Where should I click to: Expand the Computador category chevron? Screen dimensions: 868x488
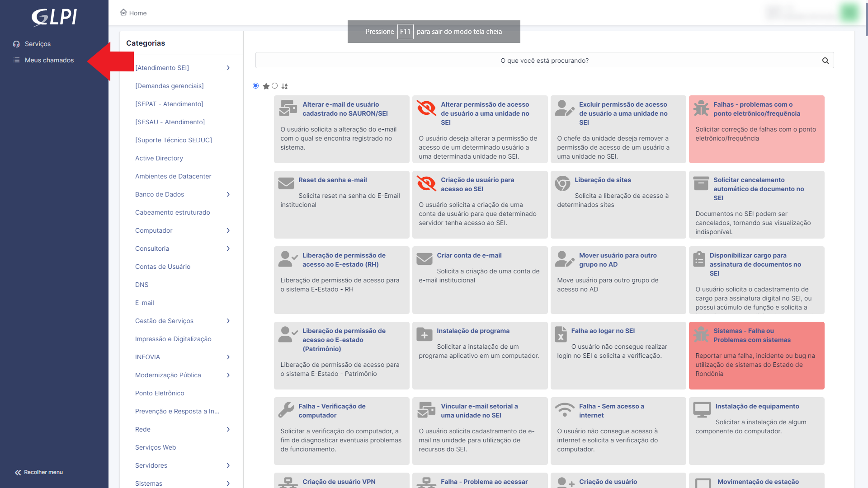pos(228,230)
